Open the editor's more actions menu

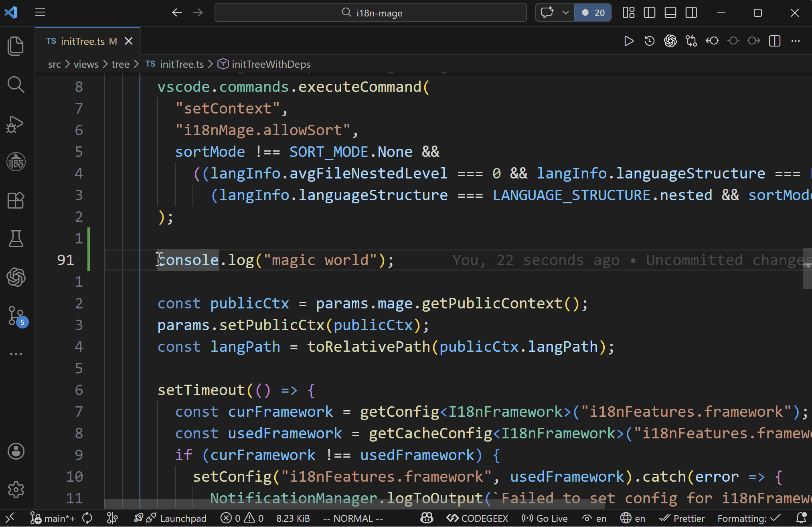[796, 41]
